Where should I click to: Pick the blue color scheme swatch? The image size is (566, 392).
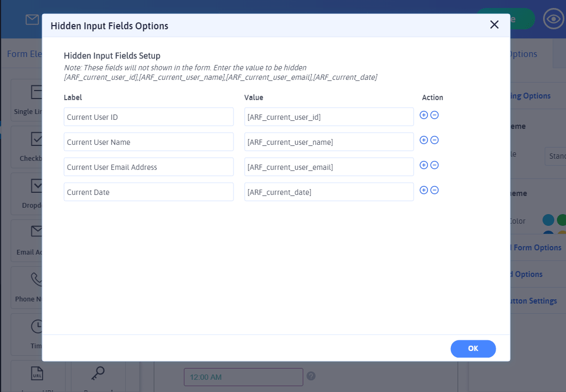pyautogui.click(x=548, y=220)
